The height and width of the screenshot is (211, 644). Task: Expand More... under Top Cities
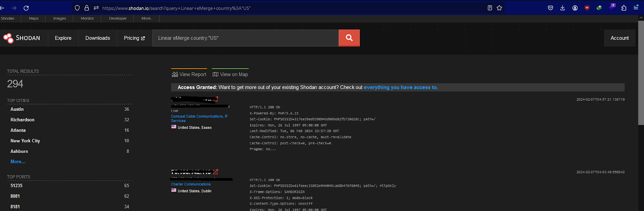coord(18,161)
